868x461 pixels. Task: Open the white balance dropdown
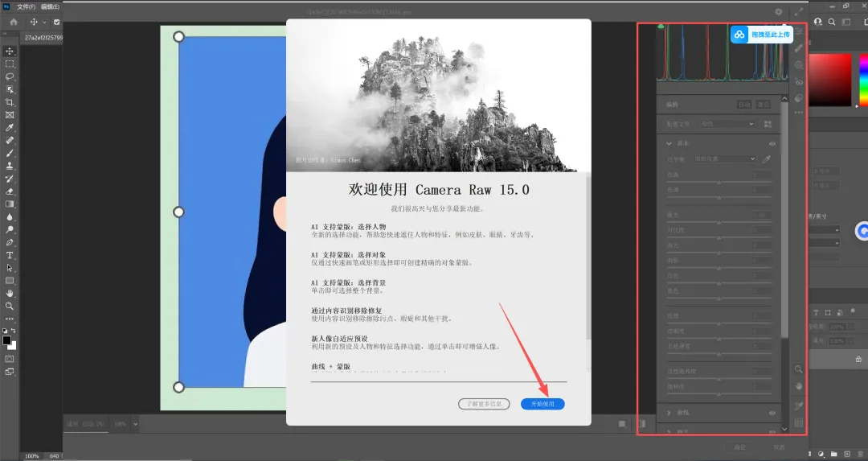[x=725, y=159]
